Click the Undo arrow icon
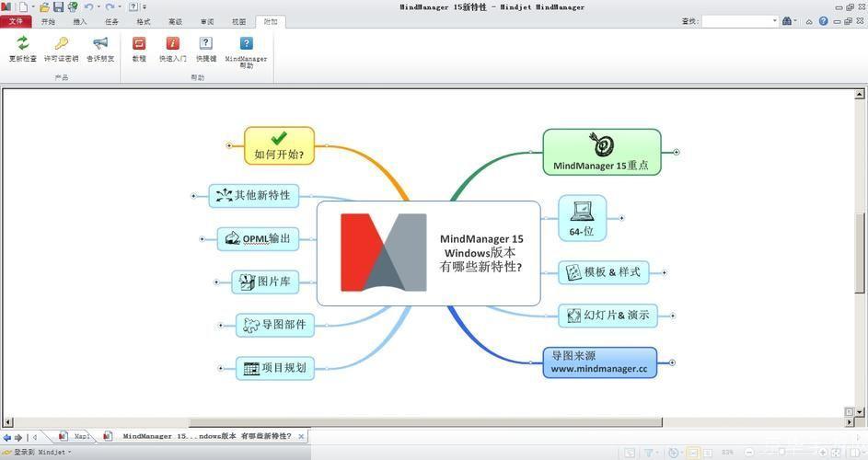 click(x=88, y=6)
